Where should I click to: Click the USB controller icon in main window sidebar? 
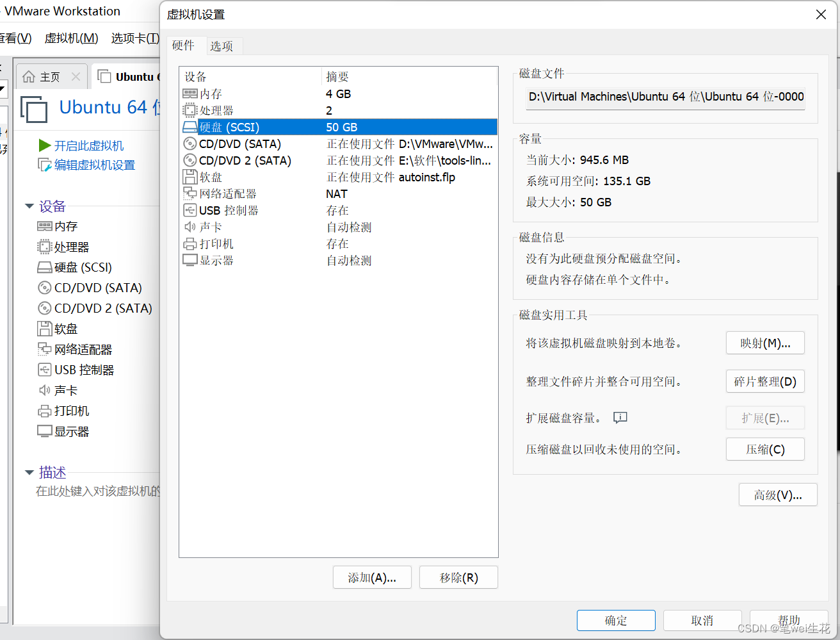(x=44, y=370)
